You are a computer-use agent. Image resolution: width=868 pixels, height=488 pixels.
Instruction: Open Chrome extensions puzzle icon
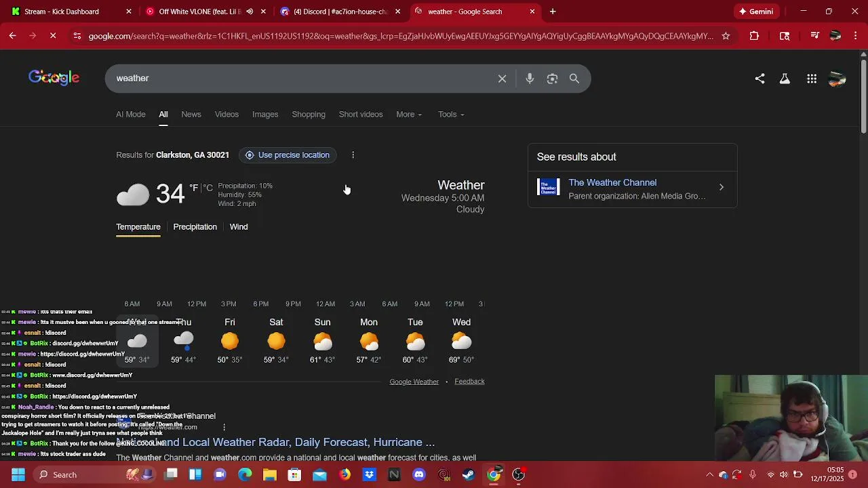pos(754,36)
